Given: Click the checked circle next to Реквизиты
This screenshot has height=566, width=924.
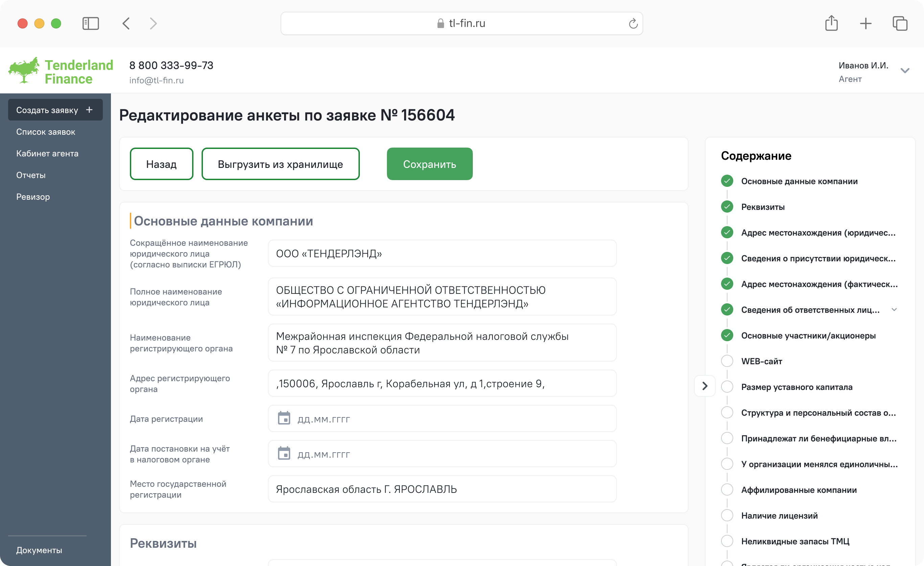Looking at the screenshot, I should coord(727,207).
